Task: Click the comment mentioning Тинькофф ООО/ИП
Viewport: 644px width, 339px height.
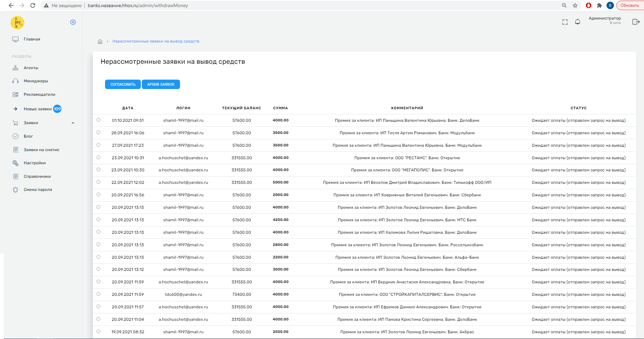Action: coord(407,182)
